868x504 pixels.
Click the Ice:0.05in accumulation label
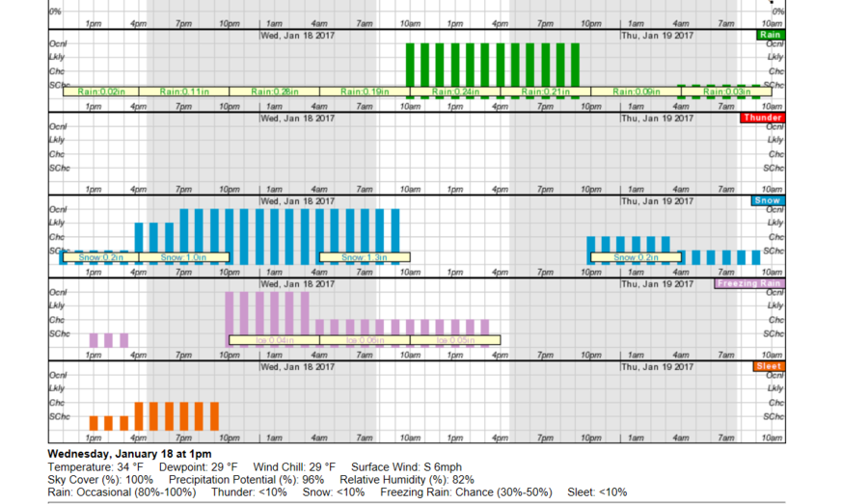point(455,340)
